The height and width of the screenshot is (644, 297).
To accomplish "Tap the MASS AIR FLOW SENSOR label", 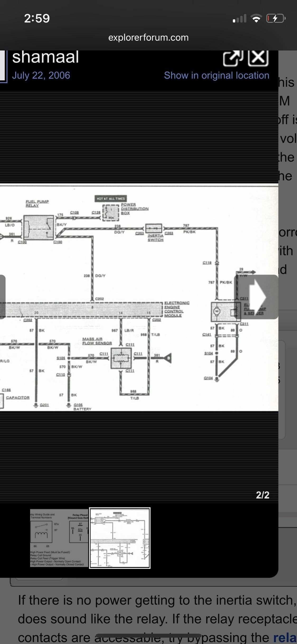I will tap(97, 341).
